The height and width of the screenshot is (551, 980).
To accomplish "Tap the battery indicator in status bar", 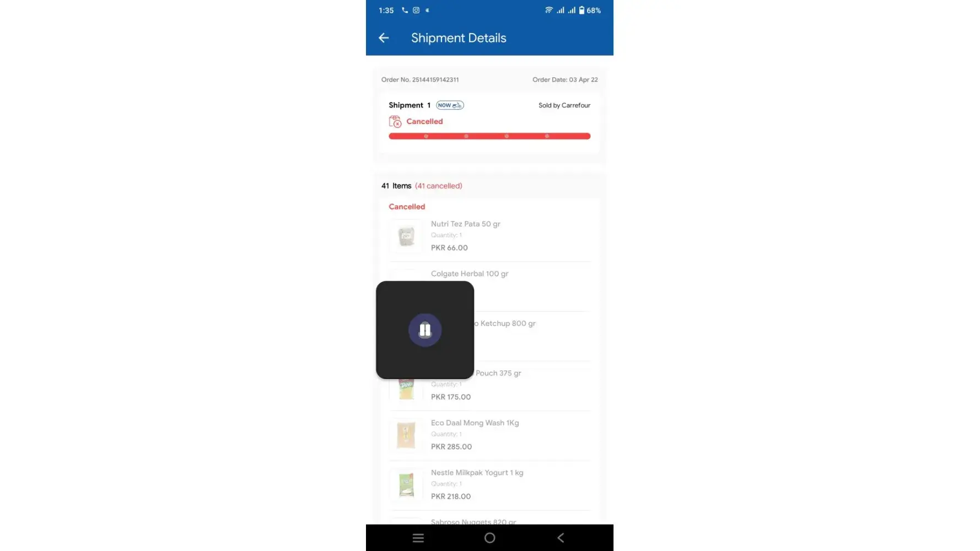I will pyautogui.click(x=581, y=10).
